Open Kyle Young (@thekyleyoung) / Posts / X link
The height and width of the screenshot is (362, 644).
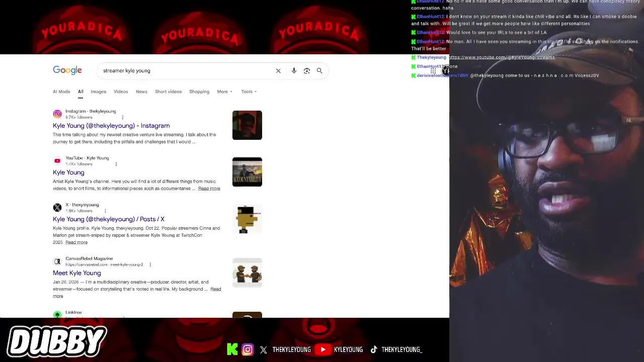pos(109,219)
